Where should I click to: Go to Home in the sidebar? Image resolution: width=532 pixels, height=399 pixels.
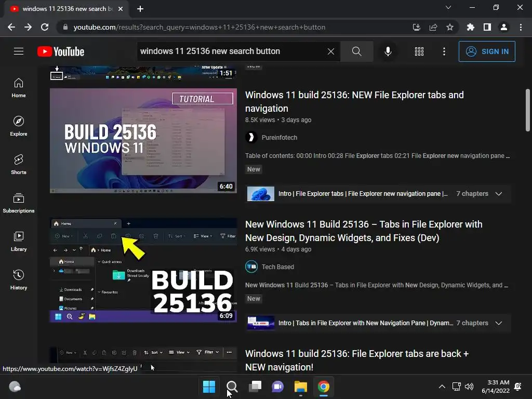[x=19, y=87]
